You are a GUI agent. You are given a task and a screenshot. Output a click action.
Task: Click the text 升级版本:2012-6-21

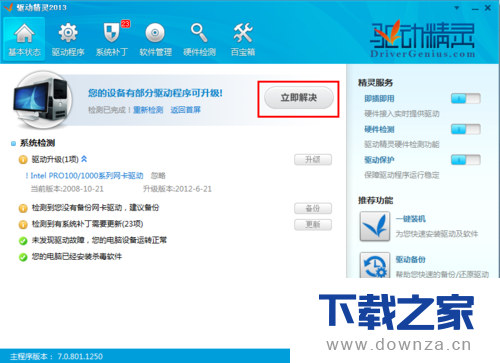click(177, 189)
